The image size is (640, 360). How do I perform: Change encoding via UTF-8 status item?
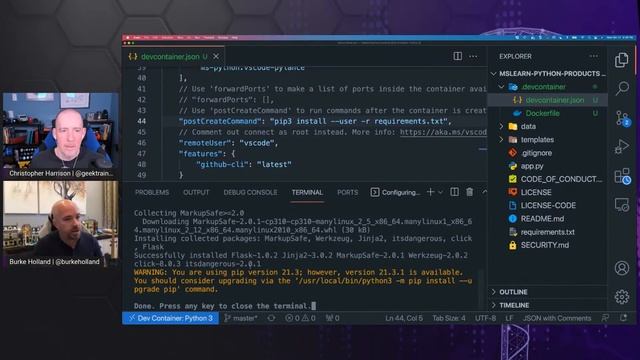click(485, 318)
